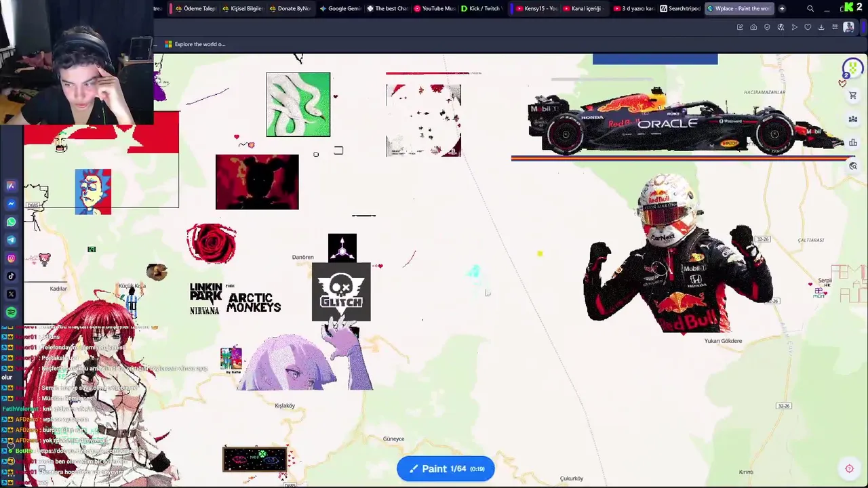The width and height of the screenshot is (868, 488).
Task: Open the map explore search icon
Action: (853, 166)
